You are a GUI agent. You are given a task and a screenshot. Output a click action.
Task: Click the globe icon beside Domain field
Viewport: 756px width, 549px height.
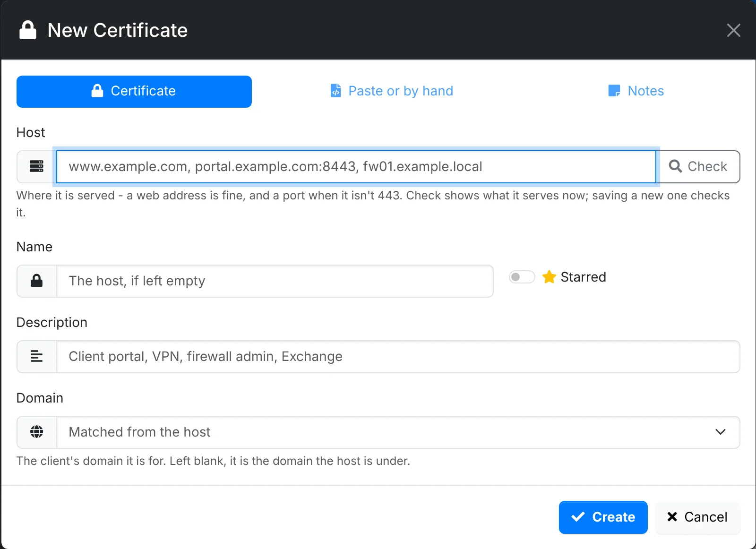tap(37, 432)
